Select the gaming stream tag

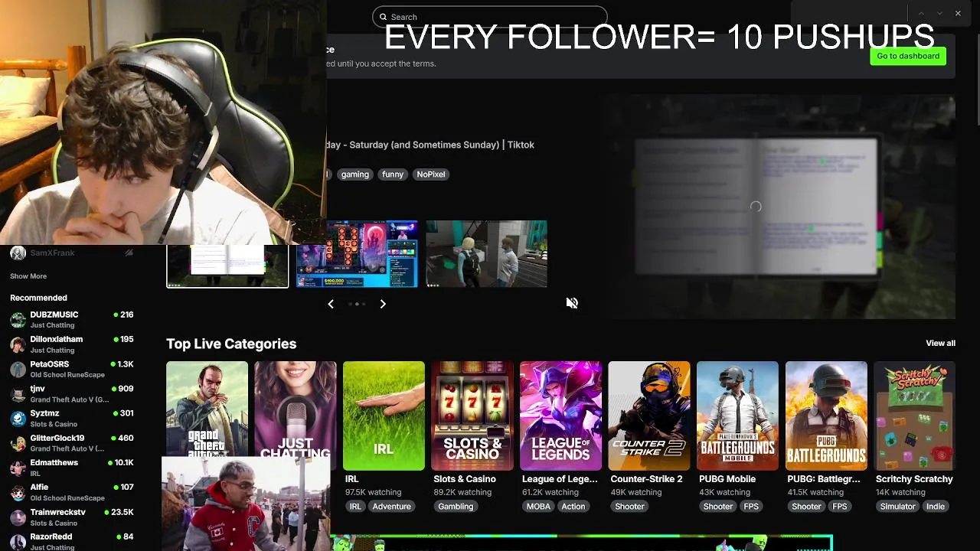point(355,174)
